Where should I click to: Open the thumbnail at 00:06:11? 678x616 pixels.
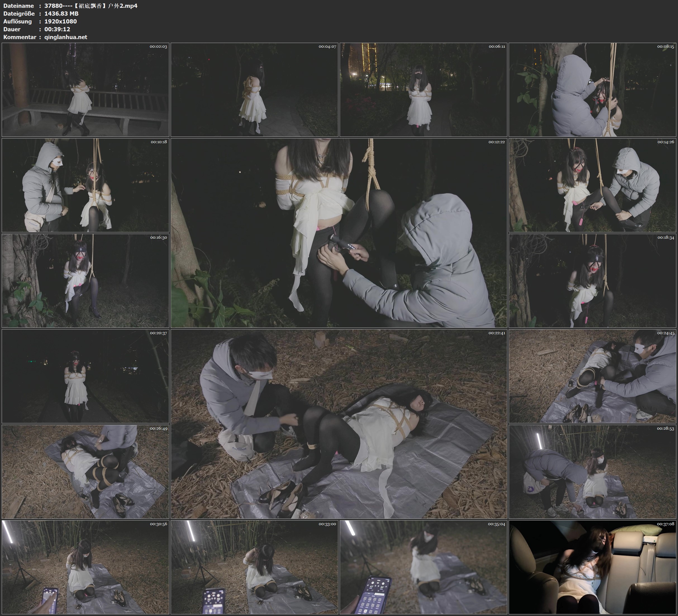424,89
